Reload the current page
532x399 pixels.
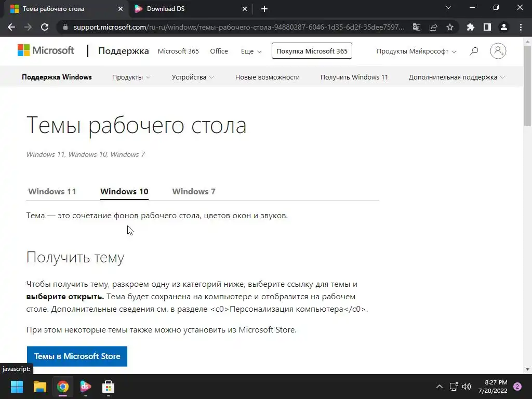point(45,27)
